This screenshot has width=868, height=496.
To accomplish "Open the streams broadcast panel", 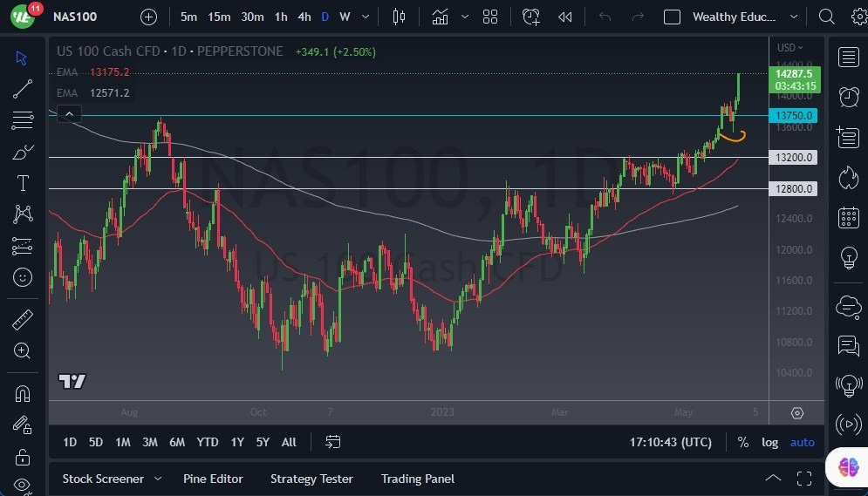I will (848, 425).
